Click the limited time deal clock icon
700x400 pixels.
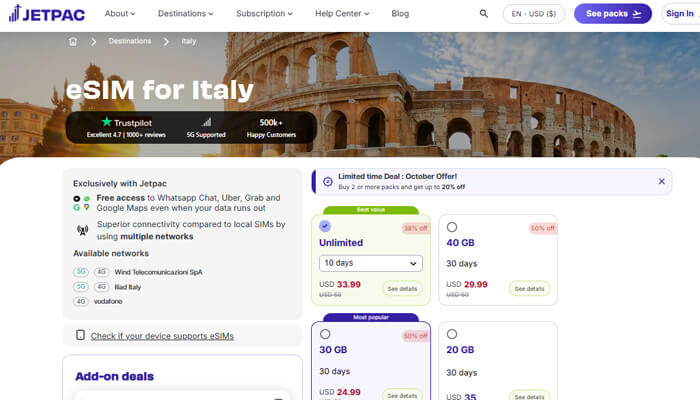point(327,181)
